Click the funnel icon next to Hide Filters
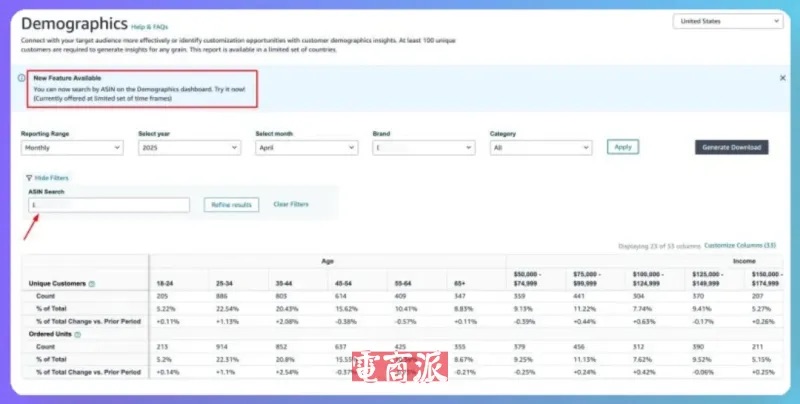Screen dimensions: 800x404 [29, 178]
